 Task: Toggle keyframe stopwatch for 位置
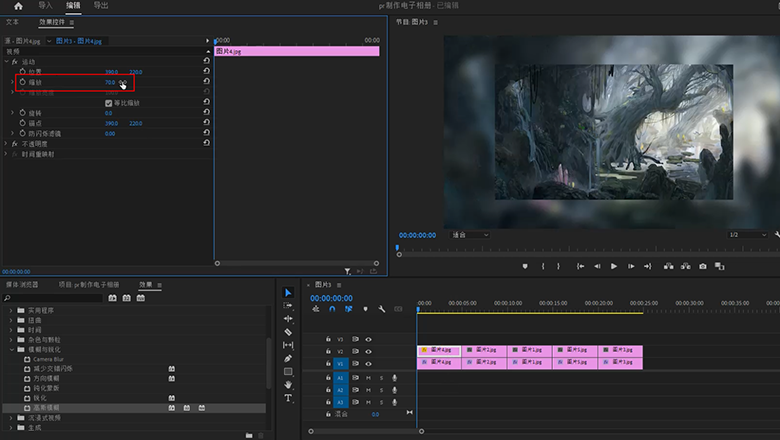click(22, 72)
